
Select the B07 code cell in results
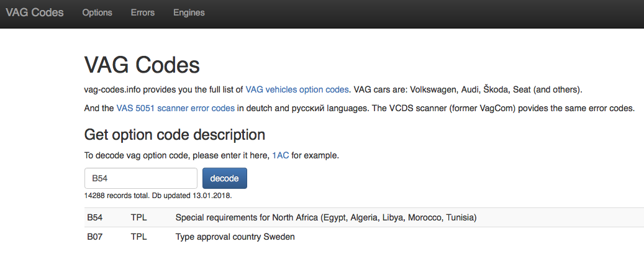(x=94, y=237)
